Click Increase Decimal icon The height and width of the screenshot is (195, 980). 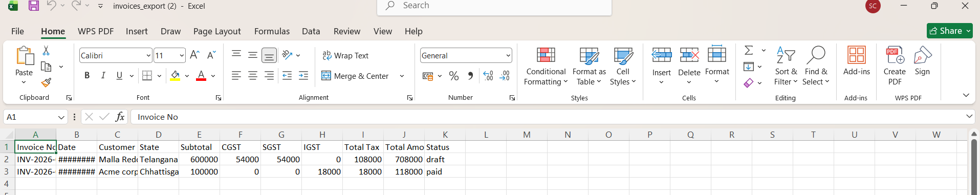(488, 76)
